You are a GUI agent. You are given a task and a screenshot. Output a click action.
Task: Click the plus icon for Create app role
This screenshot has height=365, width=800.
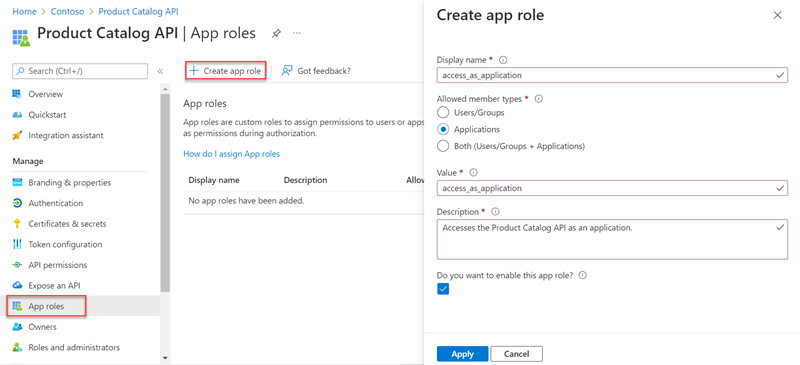(x=193, y=70)
